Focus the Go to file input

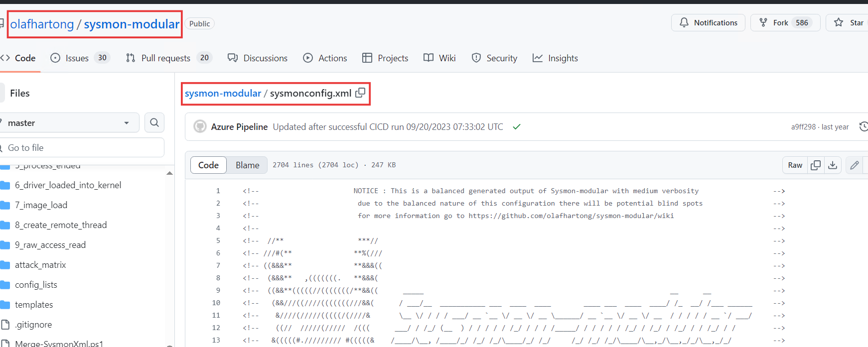click(x=82, y=148)
